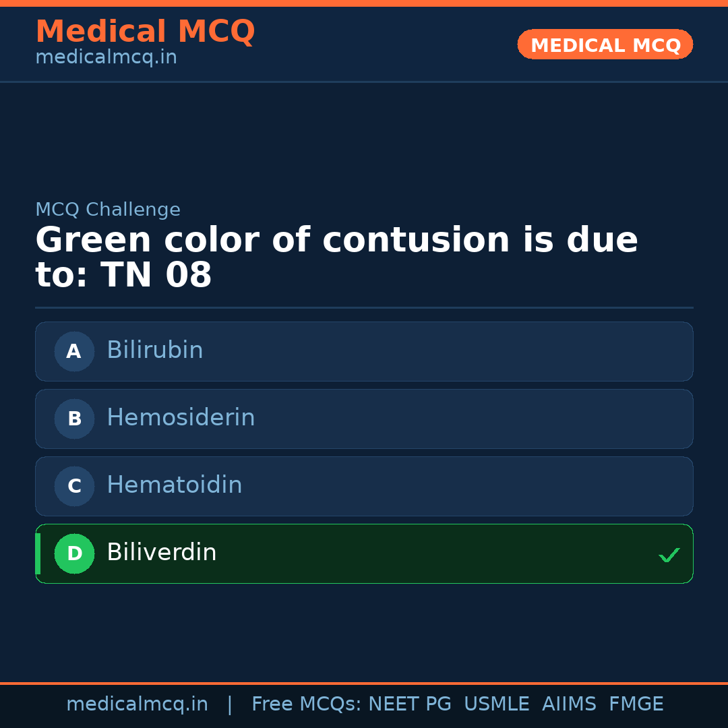Click the green D circle icon
The height and width of the screenshot is (728, 728).
pos(74,553)
